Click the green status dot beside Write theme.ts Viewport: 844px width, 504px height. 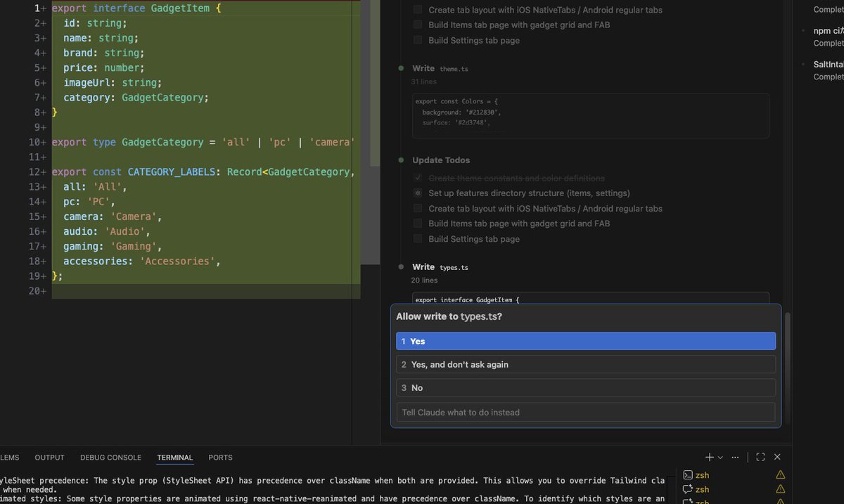(401, 68)
